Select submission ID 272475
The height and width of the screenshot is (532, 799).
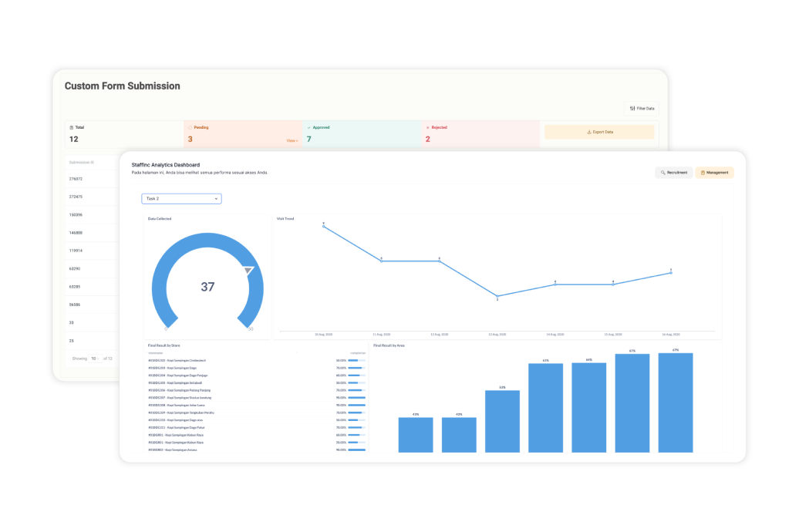coord(76,197)
